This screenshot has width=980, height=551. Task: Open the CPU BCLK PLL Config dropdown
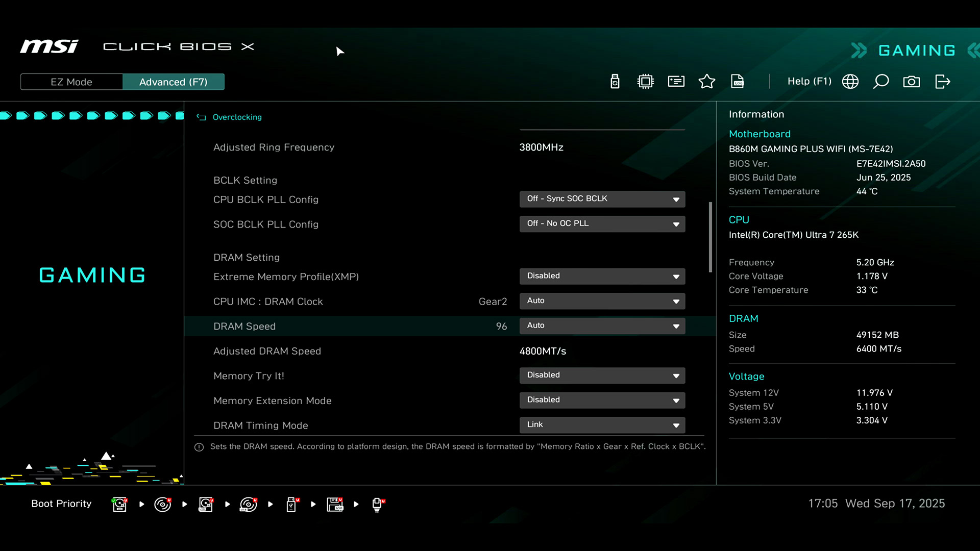pyautogui.click(x=602, y=199)
